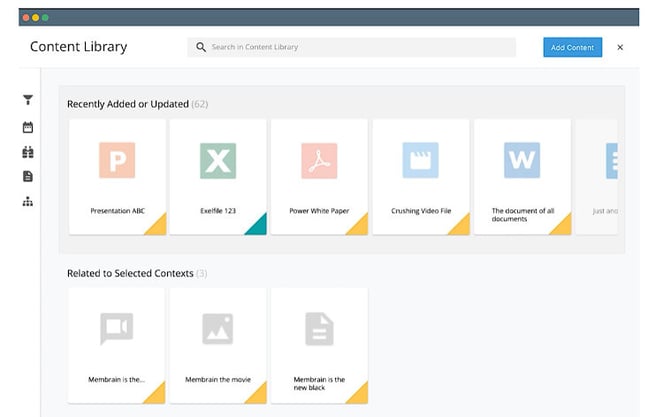
Task: Close the Content Library panel
Action: point(620,47)
